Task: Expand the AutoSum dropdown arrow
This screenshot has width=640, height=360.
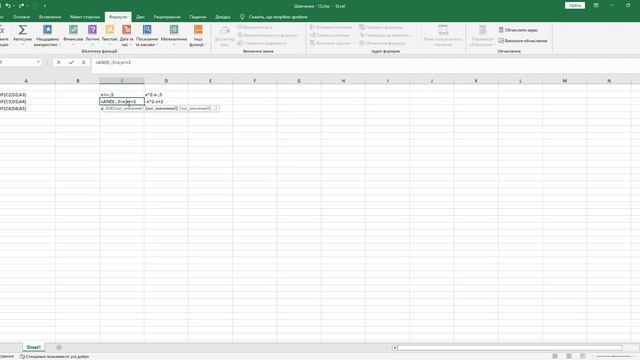Action: pyautogui.click(x=22, y=44)
